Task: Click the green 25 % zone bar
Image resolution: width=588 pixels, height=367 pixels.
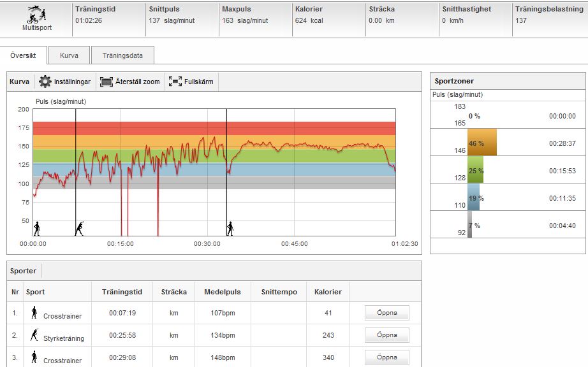Action: point(475,170)
